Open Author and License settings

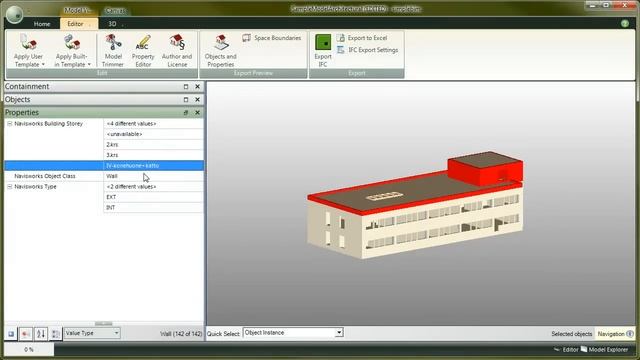[177, 50]
